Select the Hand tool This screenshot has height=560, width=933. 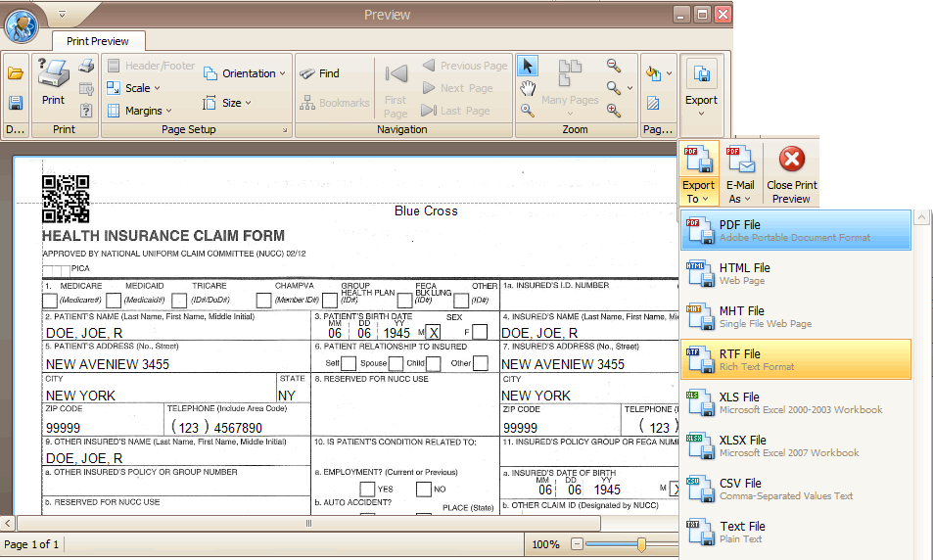coord(528,89)
